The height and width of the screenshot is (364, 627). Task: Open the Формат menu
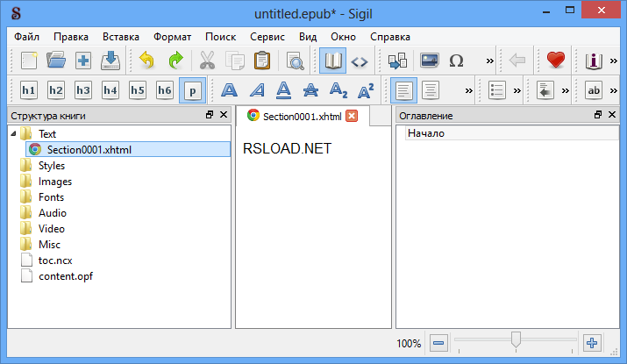point(173,37)
